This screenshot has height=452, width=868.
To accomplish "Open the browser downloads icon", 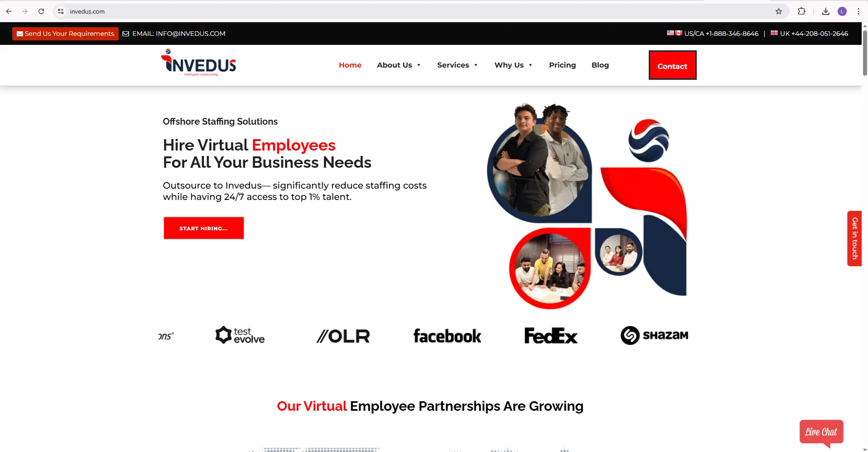I will click(x=826, y=11).
